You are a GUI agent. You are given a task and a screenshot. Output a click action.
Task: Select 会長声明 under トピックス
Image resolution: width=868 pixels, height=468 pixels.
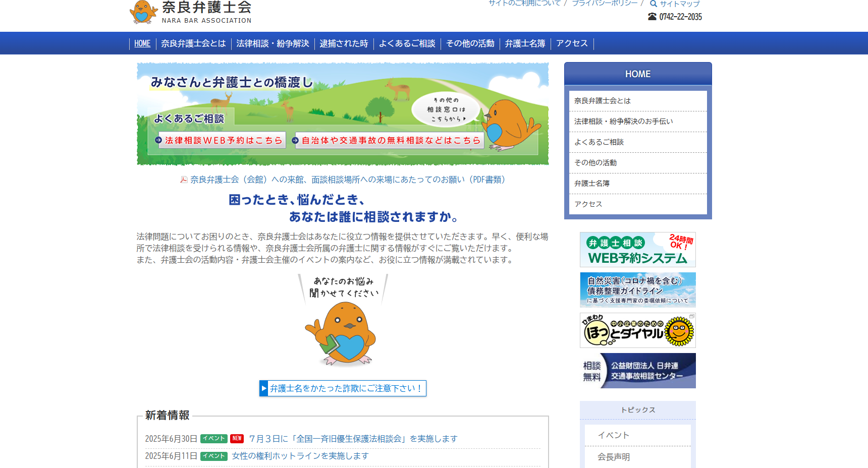point(638,457)
